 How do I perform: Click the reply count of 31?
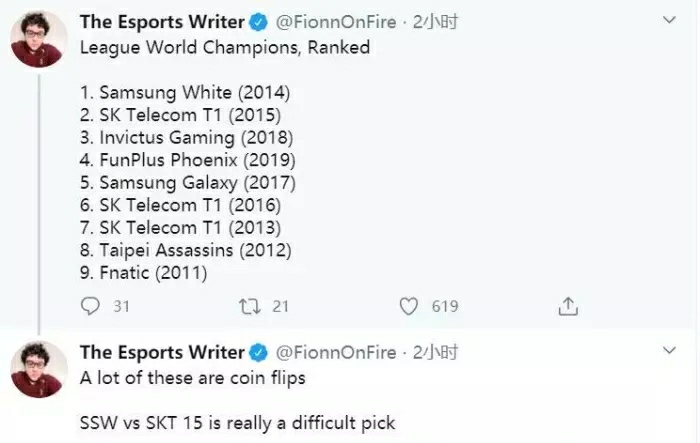pyautogui.click(x=121, y=306)
